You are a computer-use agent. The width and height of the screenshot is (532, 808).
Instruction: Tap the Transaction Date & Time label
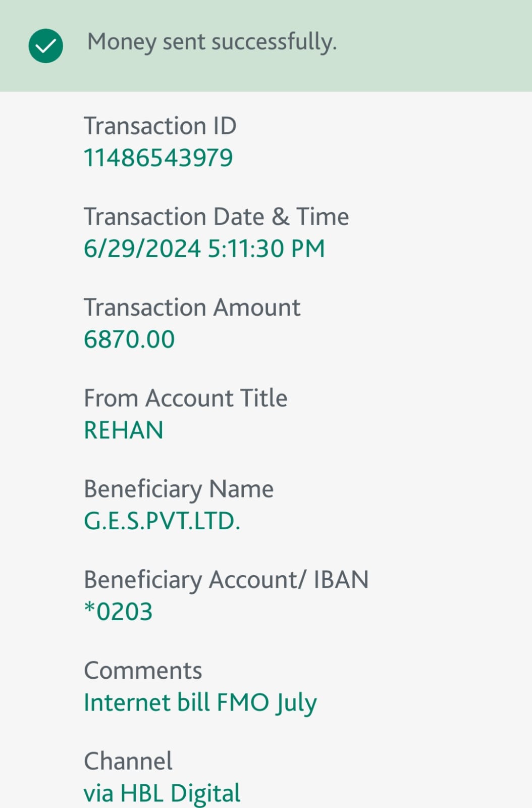pos(216,217)
